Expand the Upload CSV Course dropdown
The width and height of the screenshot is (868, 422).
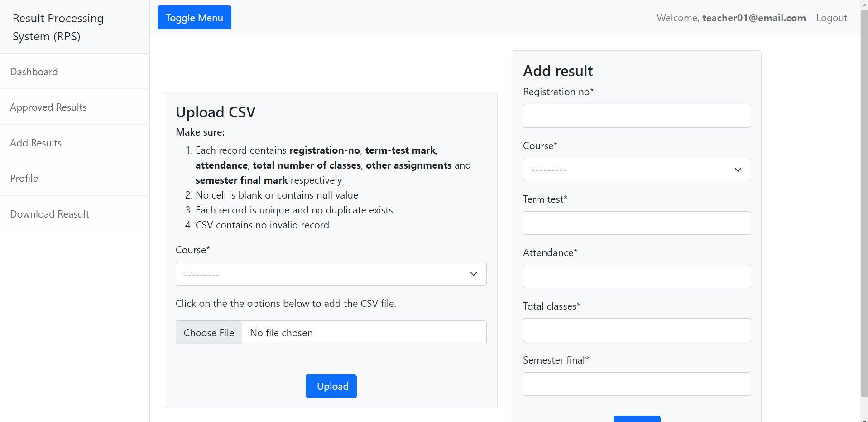331,274
